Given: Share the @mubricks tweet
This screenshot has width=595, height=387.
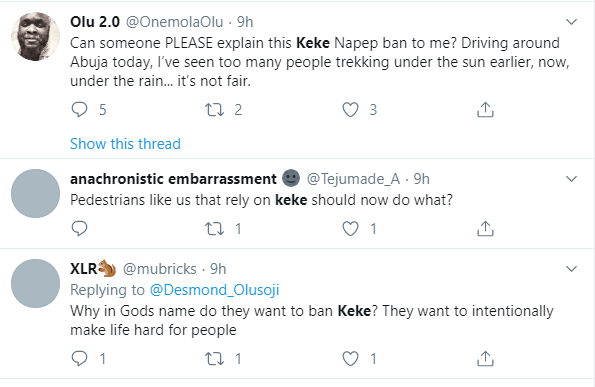Looking at the screenshot, I should pos(485,358).
